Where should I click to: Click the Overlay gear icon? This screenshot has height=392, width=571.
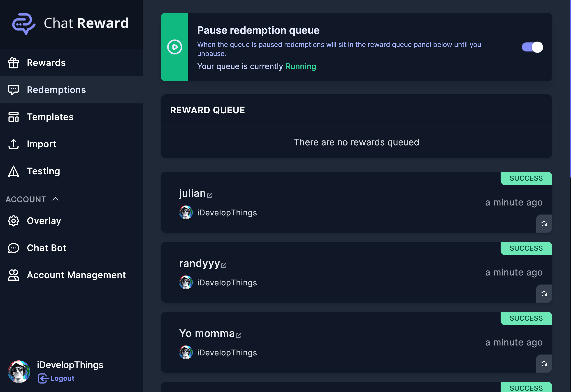[x=14, y=221]
